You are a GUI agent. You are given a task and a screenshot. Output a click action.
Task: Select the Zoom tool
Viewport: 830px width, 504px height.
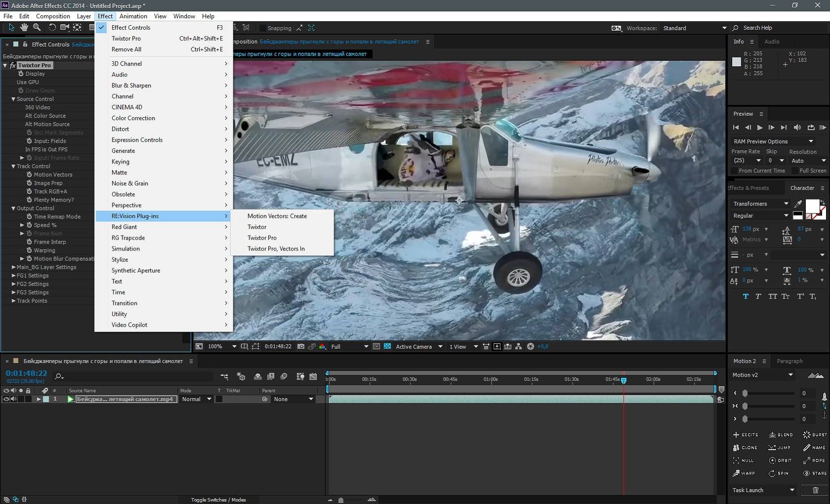37,28
